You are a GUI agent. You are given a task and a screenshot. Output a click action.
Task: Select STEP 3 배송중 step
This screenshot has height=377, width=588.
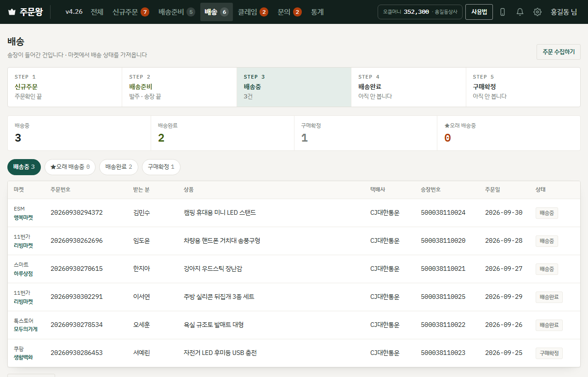[x=294, y=87]
